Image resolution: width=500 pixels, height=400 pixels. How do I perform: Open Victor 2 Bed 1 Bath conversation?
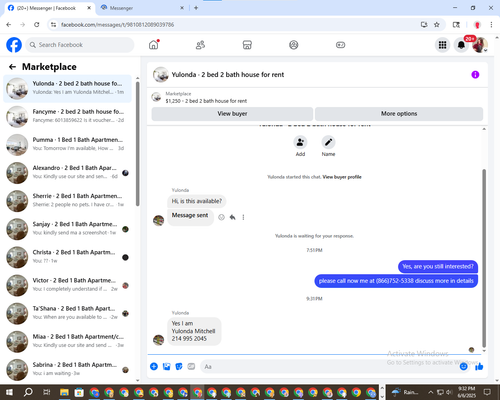pos(68,285)
